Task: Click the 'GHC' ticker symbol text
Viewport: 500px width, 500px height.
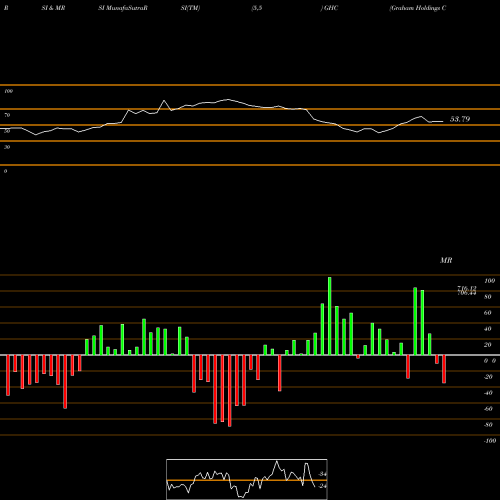Action: [x=331, y=8]
